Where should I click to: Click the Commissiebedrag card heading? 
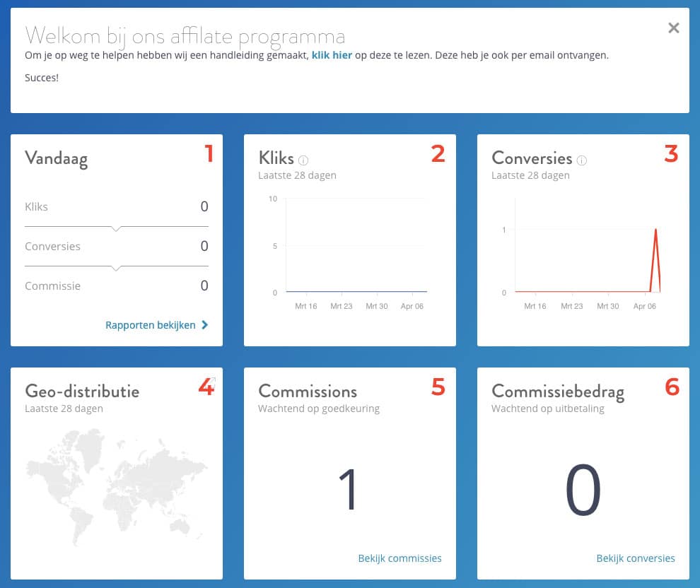557,392
